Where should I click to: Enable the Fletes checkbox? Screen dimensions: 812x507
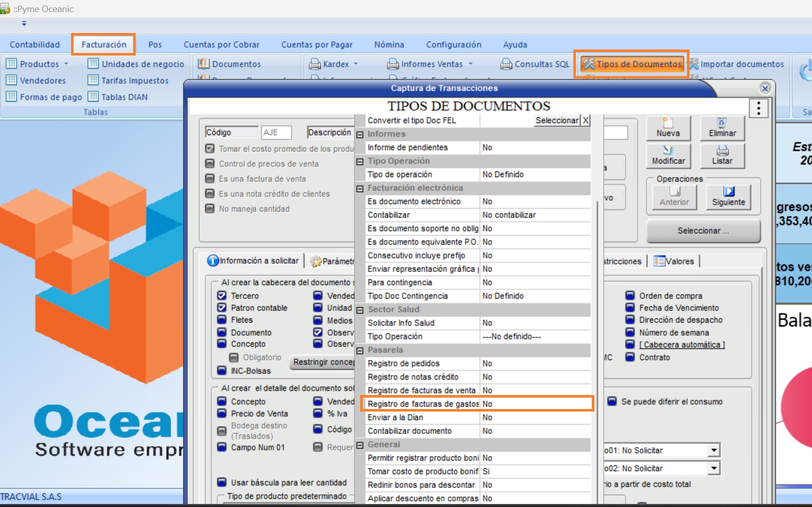pyautogui.click(x=222, y=319)
